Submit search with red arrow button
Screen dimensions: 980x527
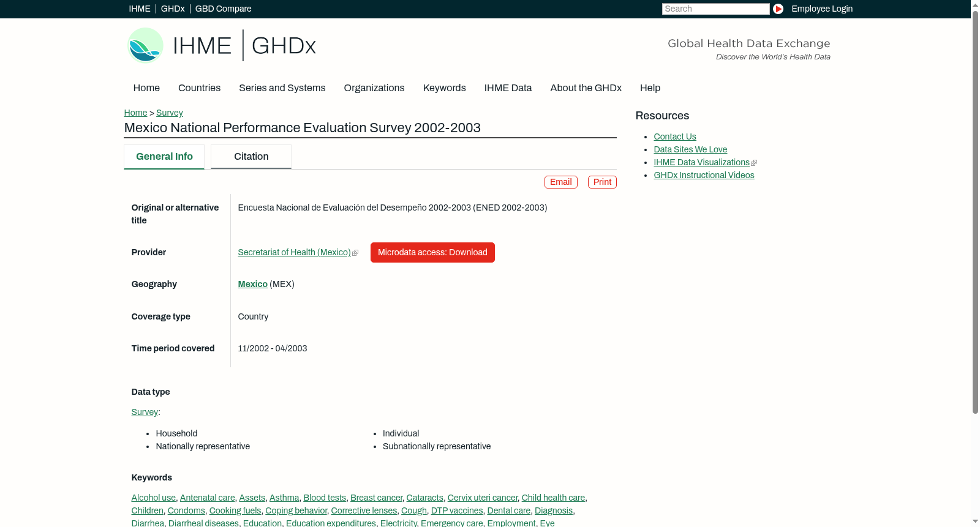pyautogui.click(x=778, y=9)
